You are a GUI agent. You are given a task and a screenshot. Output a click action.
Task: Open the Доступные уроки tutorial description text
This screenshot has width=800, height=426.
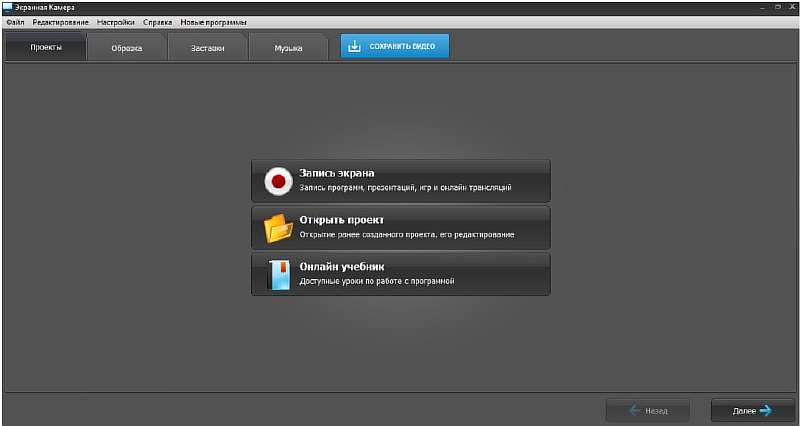click(377, 282)
